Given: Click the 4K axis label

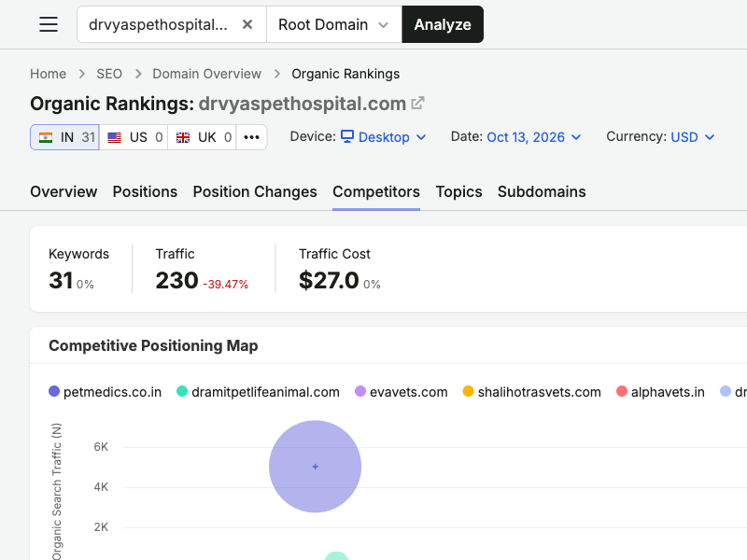Looking at the screenshot, I should [101, 486].
